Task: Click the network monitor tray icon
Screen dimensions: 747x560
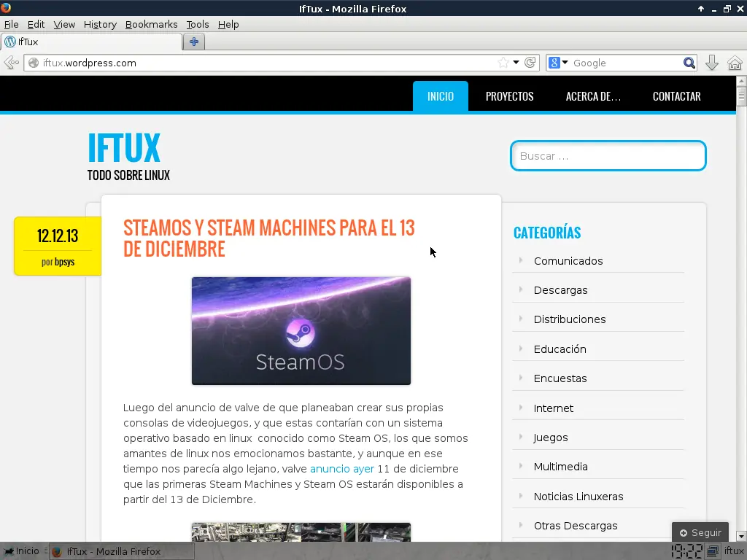Action: 713,551
